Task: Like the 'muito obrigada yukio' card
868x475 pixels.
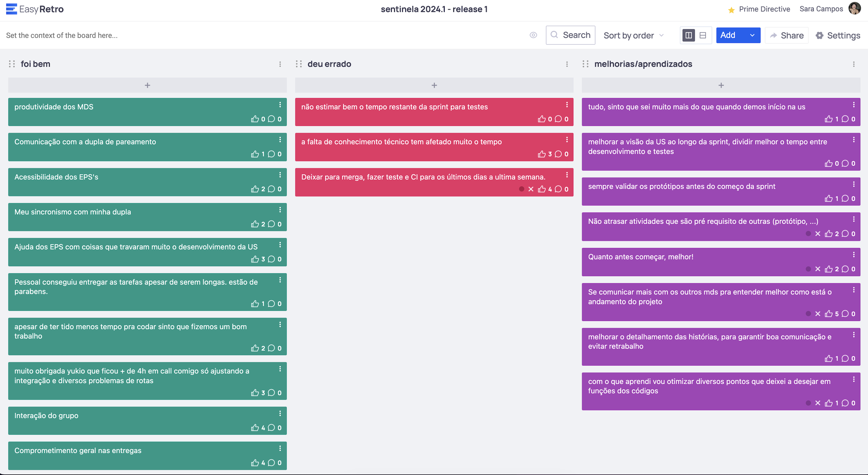Action: point(255,393)
